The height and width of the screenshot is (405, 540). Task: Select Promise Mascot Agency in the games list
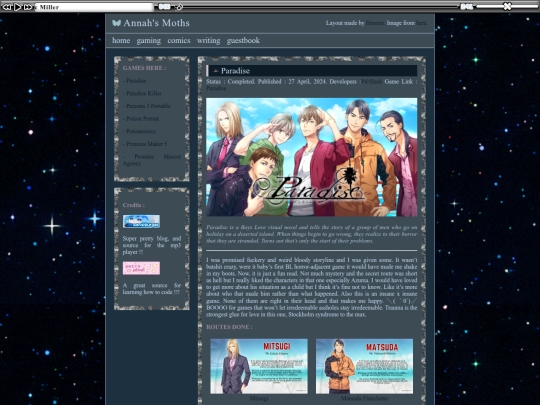coord(152,160)
